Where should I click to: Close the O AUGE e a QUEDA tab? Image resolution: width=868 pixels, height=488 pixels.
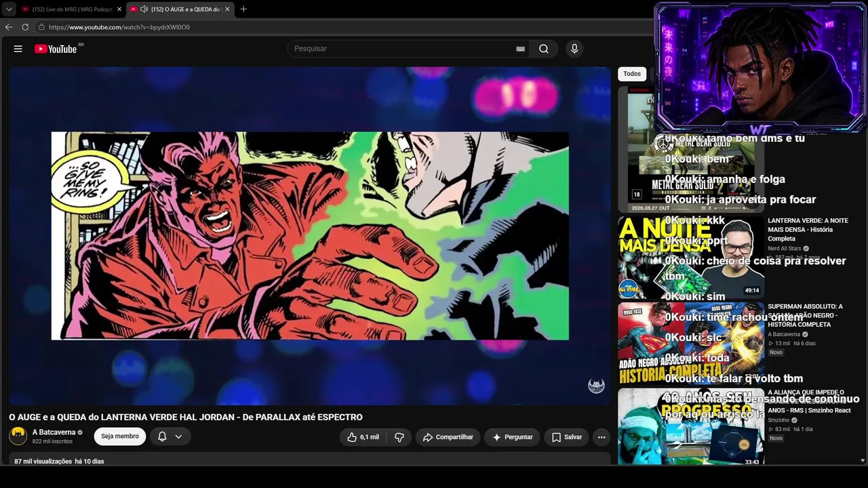coord(227,9)
